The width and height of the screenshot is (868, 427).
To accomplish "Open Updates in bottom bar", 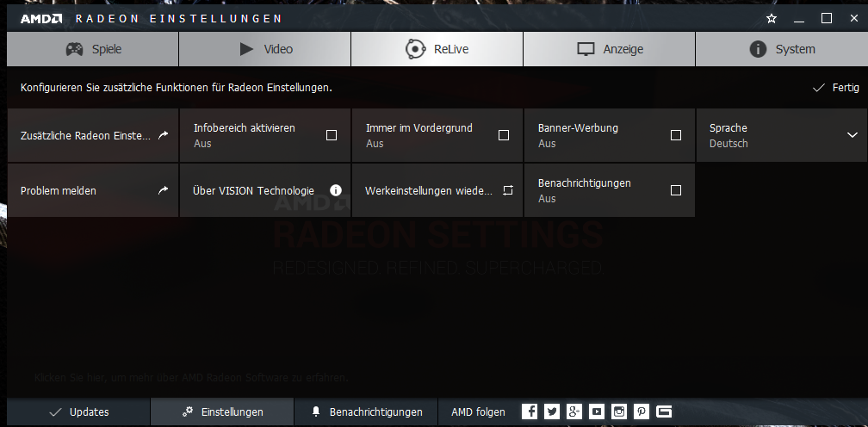I will (x=78, y=412).
